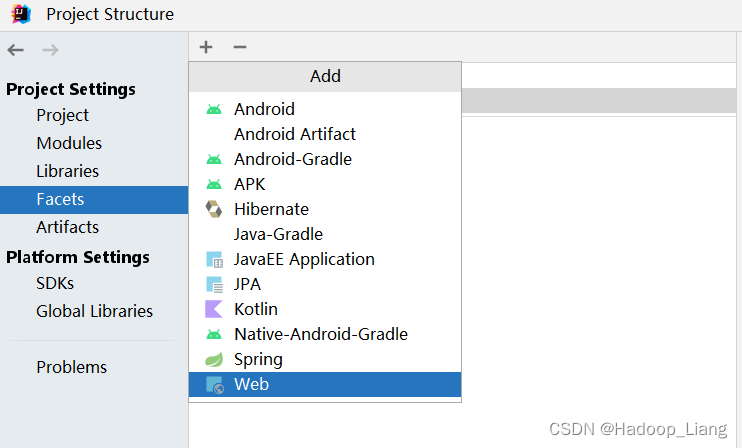Select Android-Gradle facet type
Image resolution: width=742 pixels, height=448 pixels.
click(x=325, y=159)
